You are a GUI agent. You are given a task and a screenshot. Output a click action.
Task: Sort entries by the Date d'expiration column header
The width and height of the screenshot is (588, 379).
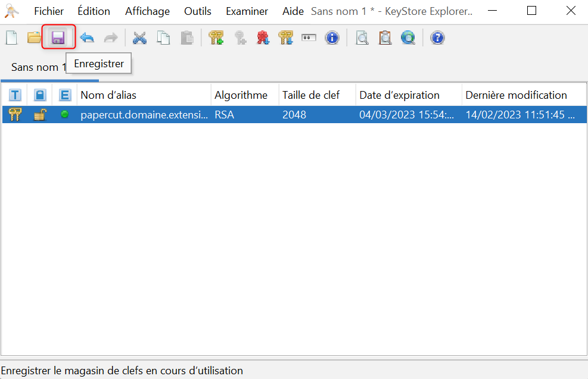[x=408, y=95]
